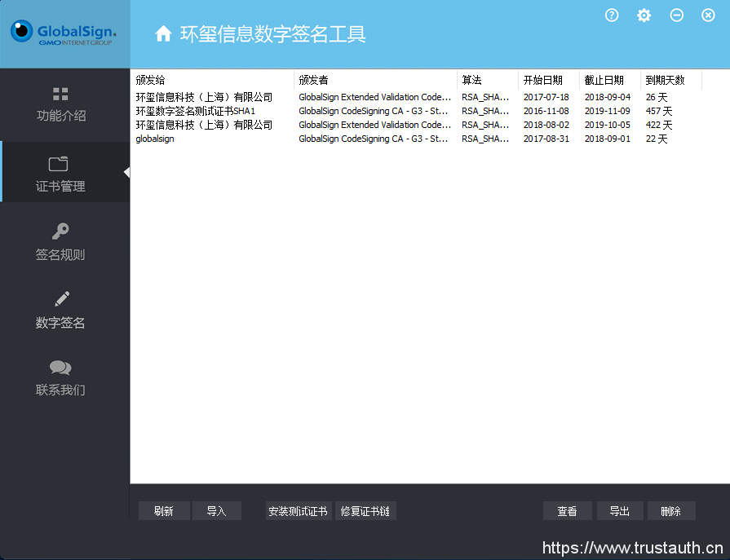The height and width of the screenshot is (560, 730).
Task: Sort by the 开始日期 column header
Action: tap(549, 80)
